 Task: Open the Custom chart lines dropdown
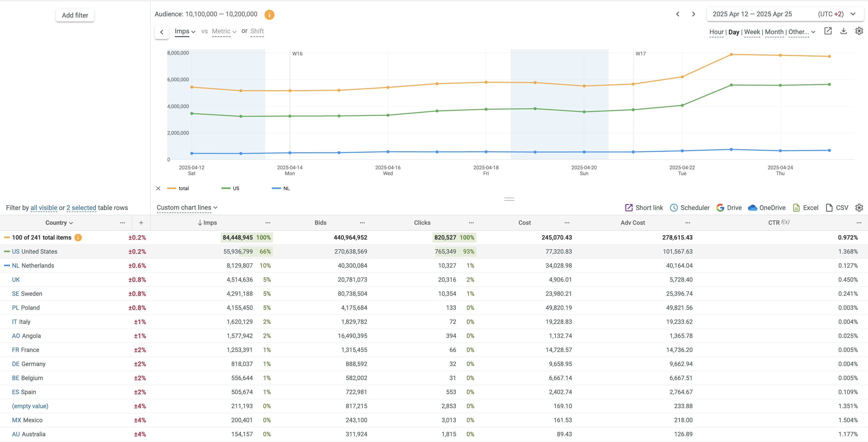pos(187,208)
